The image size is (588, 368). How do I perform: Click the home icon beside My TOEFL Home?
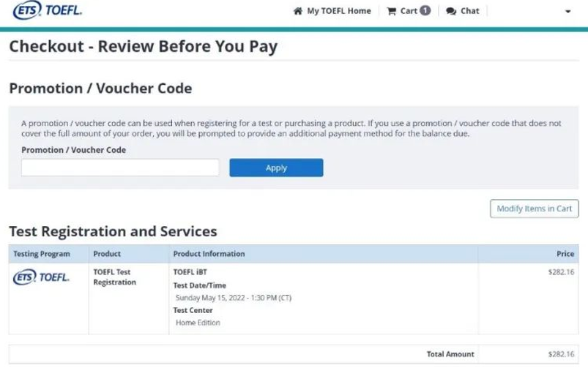click(298, 11)
